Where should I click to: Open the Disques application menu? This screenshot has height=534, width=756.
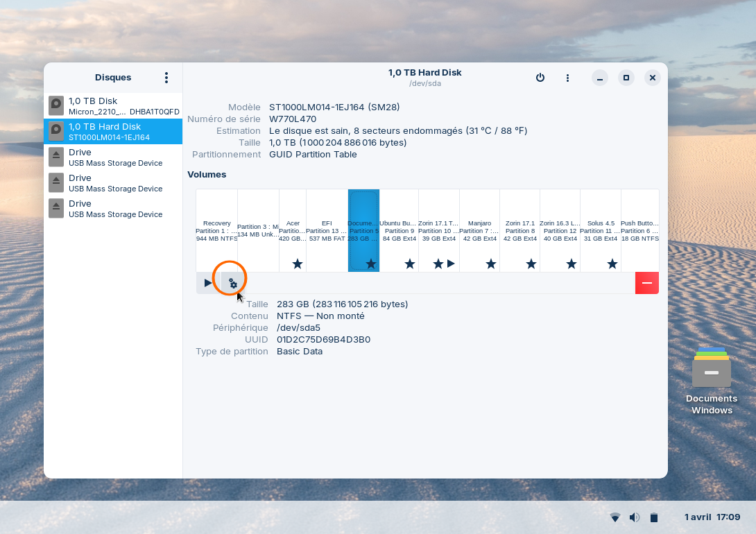point(166,78)
